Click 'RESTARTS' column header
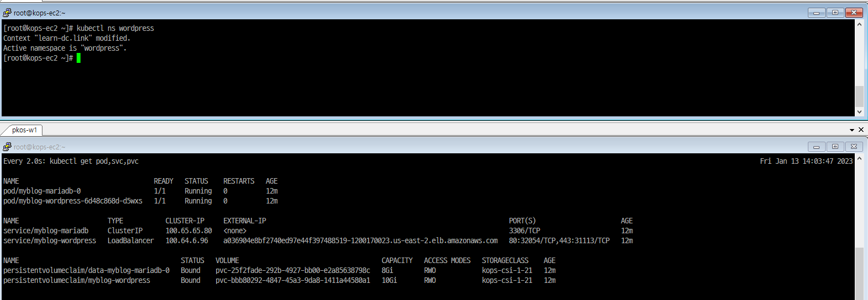The width and height of the screenshot is (868, 300). pyautogui.click(x=239, y=181)
